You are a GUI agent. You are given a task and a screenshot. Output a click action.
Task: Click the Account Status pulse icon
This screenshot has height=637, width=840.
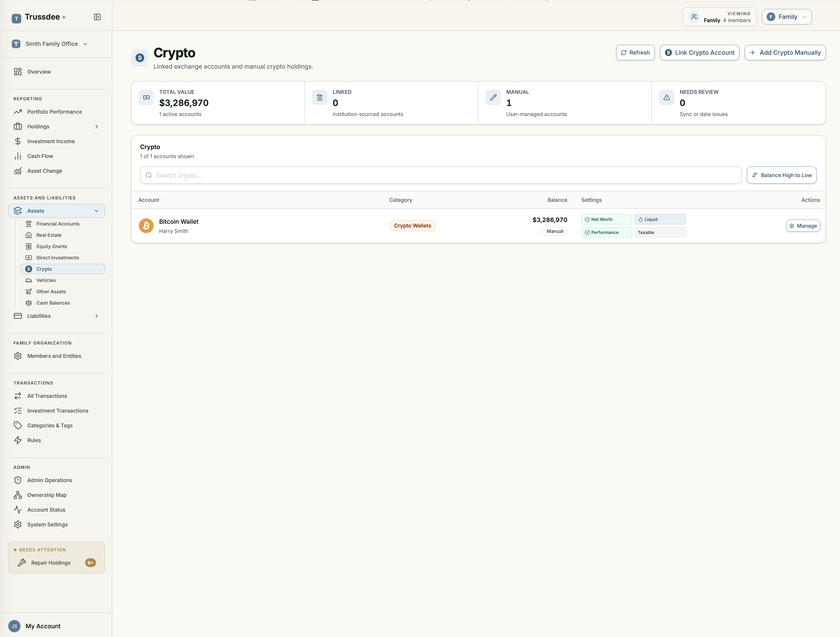coord(18,510)
